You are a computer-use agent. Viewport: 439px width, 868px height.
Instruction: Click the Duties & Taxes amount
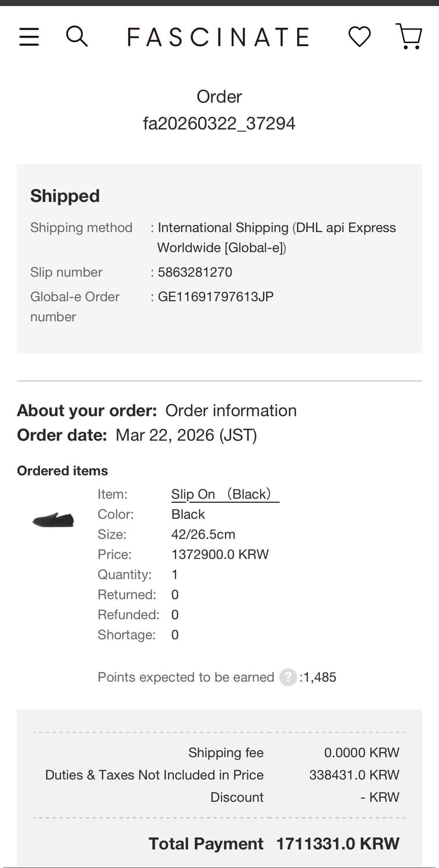[x=354, y=775]
